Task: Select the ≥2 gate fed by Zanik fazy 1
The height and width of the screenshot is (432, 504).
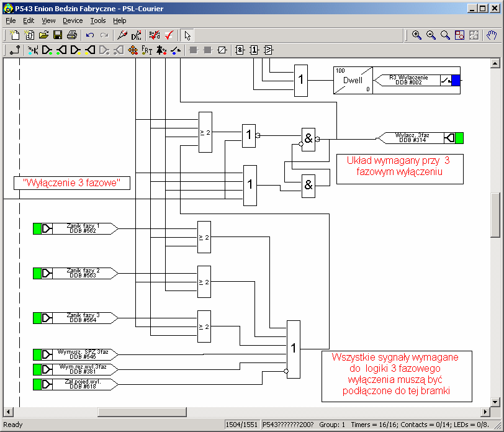Action: tap(204, 237)
